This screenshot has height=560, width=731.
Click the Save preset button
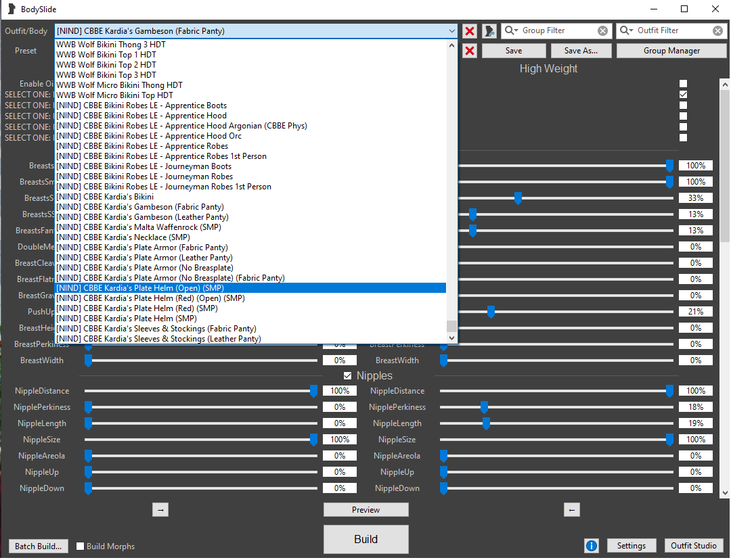click(x=514, y=51)
